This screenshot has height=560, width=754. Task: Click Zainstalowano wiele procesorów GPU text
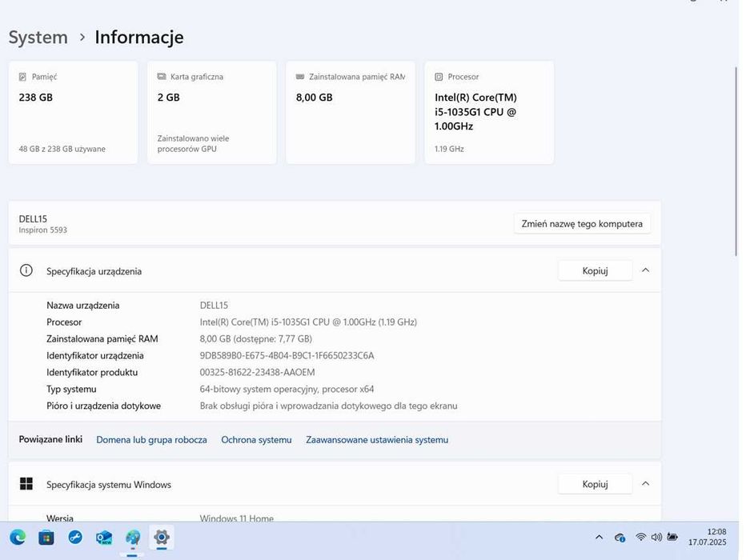tap(194, 144)
